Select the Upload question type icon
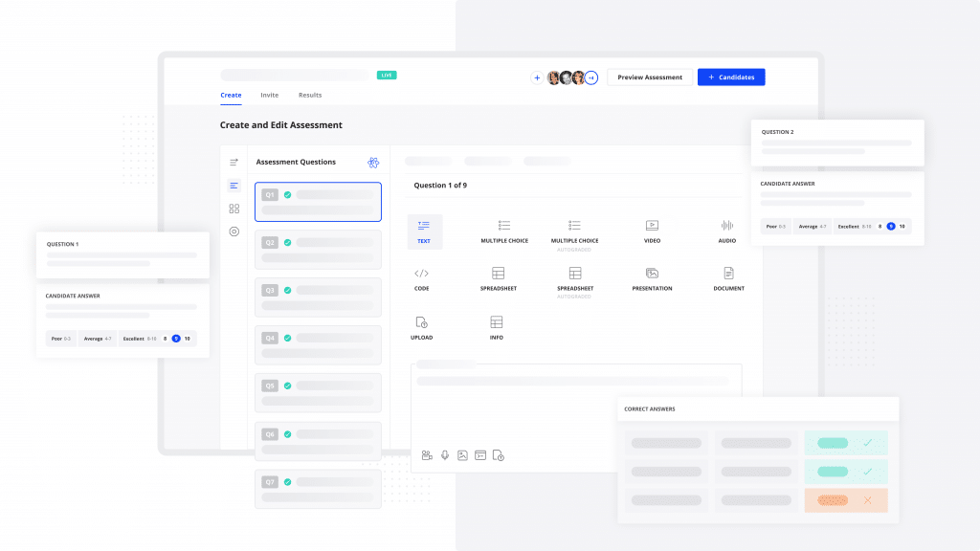980x551 pixels. [x=421, y=322]
